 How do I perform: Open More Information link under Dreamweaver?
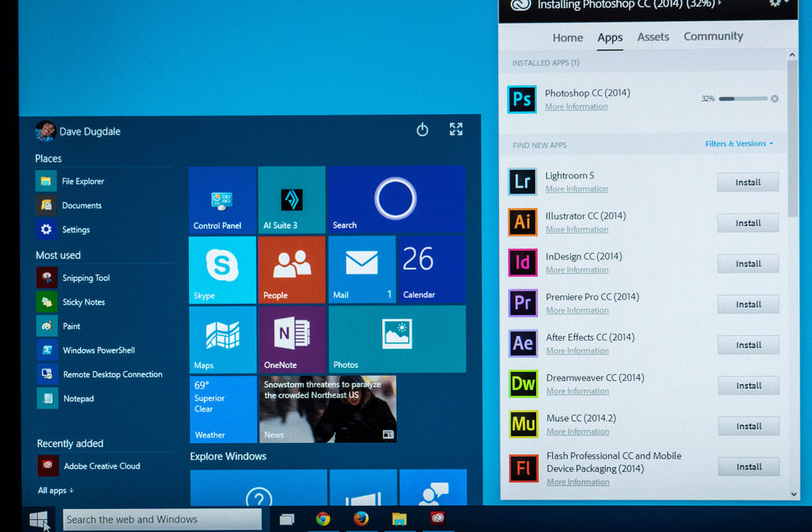point(577,391)
